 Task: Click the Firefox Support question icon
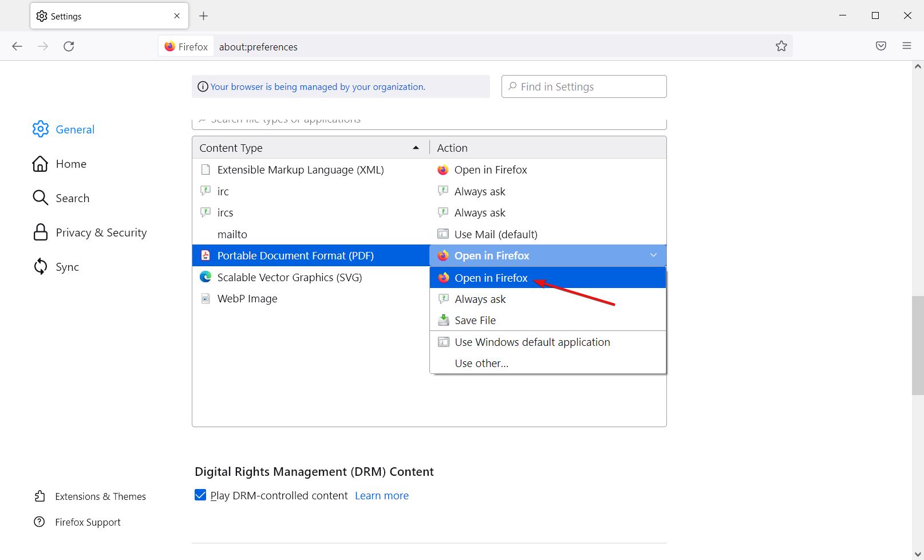point(40,522)
